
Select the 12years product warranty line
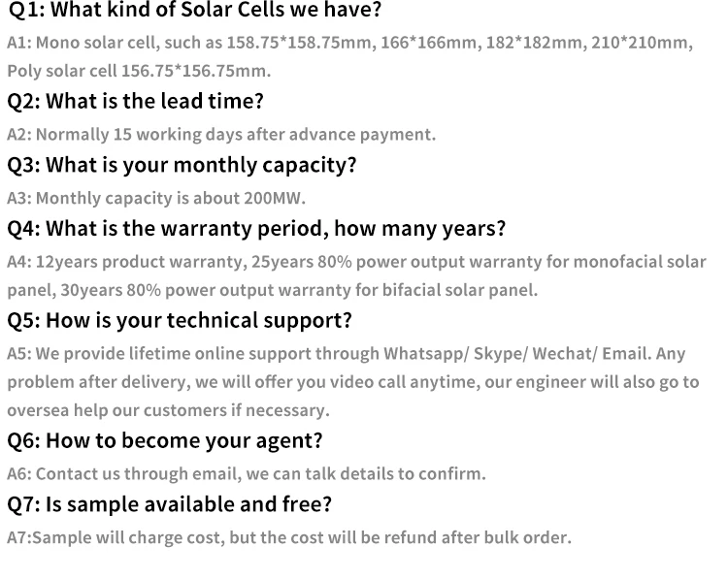pos(356,262)
